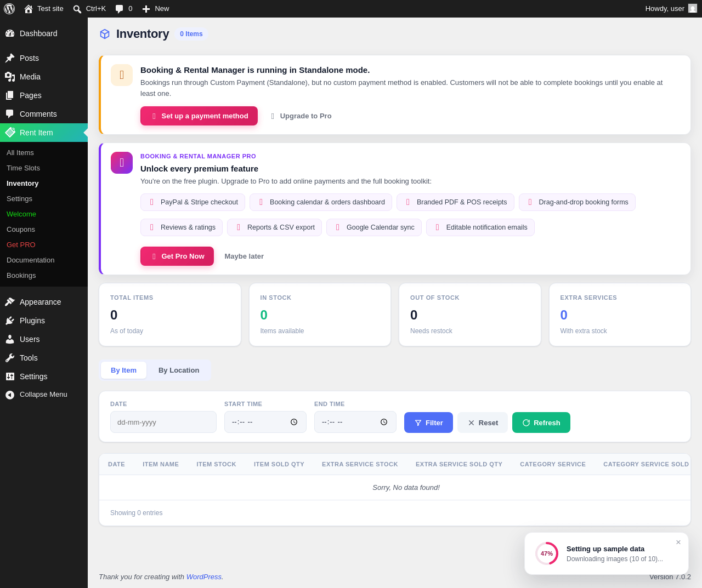
Task: Click the Ctrl+K search magnifier icon
Action: coord(77,9)
